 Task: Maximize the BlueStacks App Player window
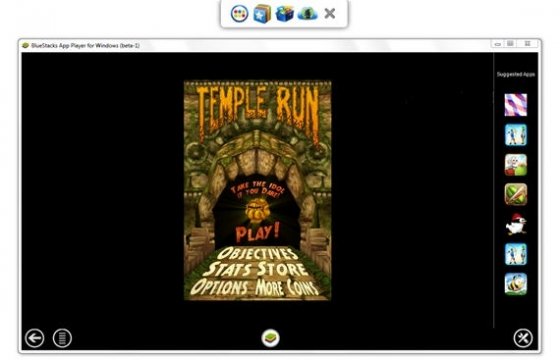point(510,44)
